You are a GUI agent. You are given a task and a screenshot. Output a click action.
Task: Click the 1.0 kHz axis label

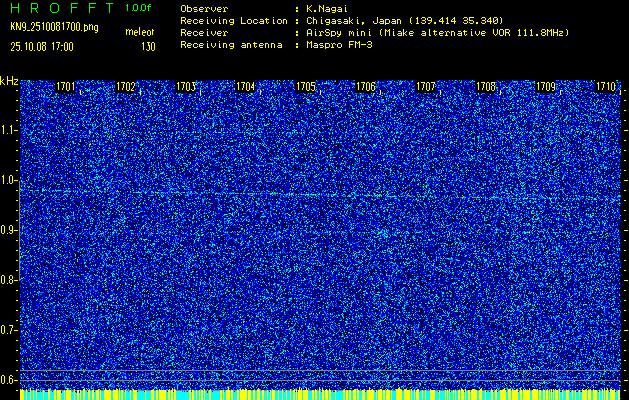[9, 181]
